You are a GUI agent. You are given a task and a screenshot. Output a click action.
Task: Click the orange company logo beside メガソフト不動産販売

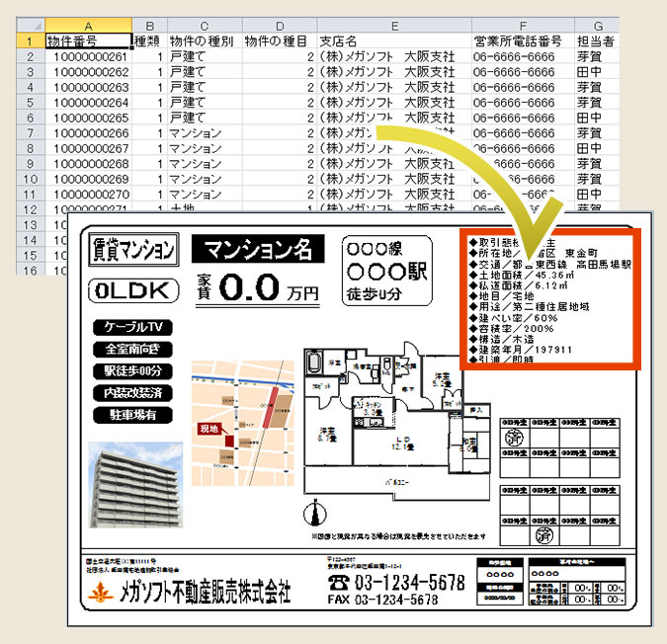tap(99, 594)
